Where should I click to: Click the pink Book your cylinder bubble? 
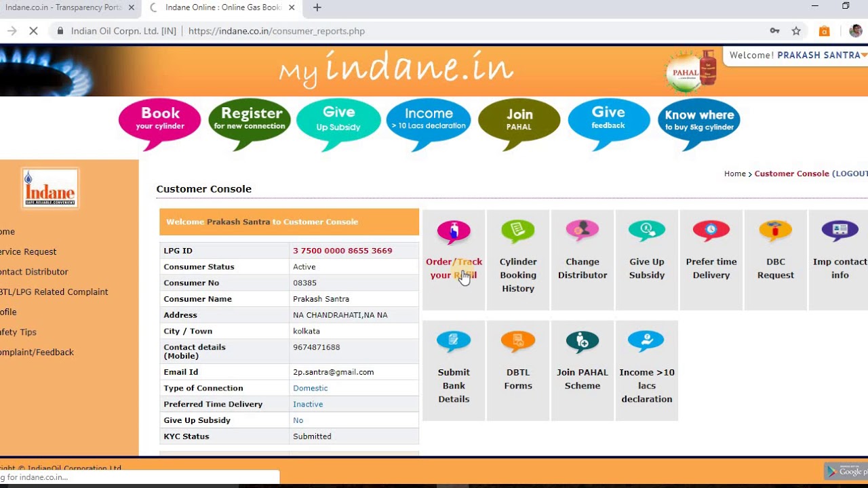(160, 123)
